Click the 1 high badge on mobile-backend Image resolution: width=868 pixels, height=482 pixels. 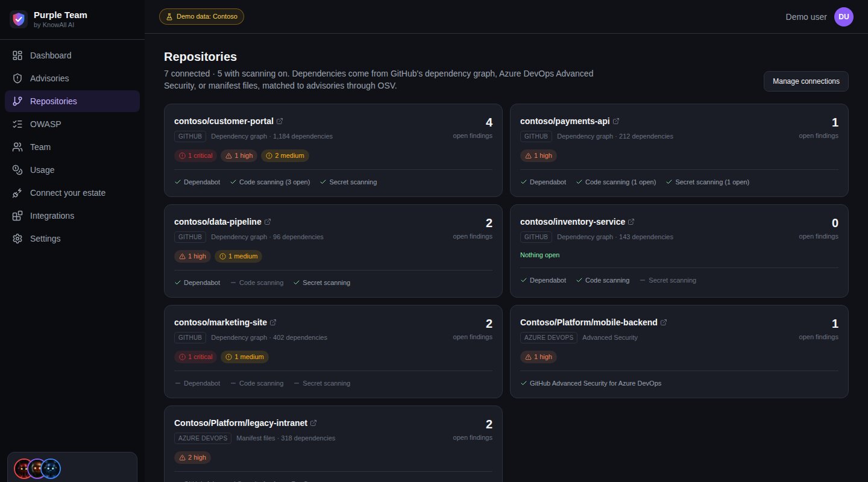538,357
